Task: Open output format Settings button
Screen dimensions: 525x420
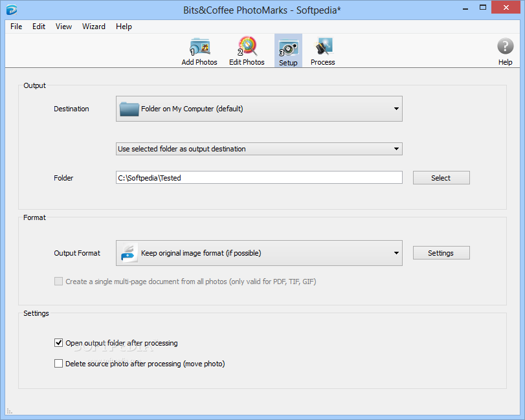Action: click(x=441, y=253)
